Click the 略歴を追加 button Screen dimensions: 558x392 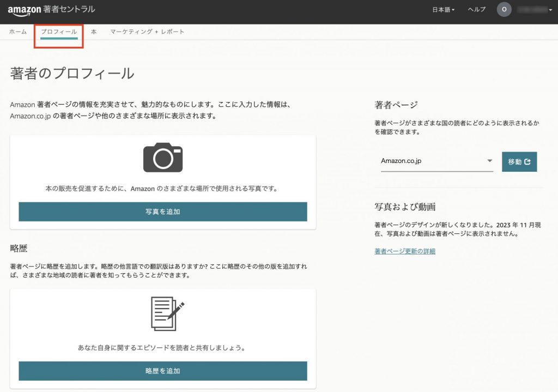click(x=162, y=371)
